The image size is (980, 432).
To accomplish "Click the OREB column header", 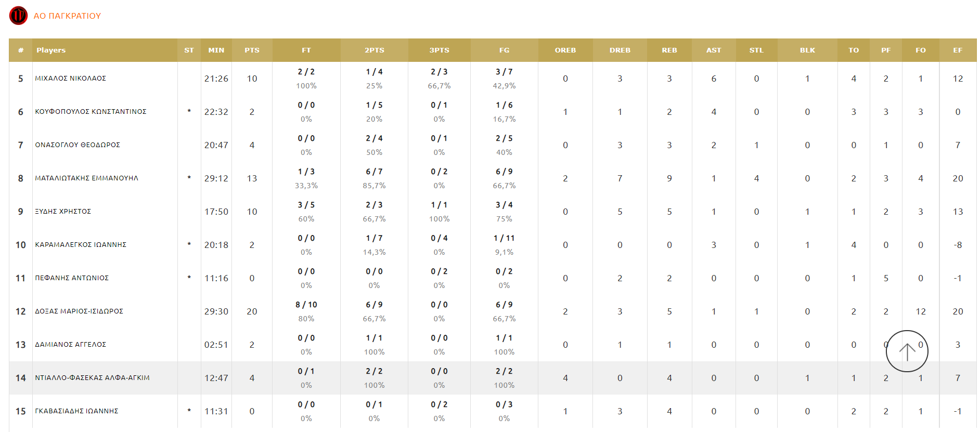I will [x=565, y=50].
